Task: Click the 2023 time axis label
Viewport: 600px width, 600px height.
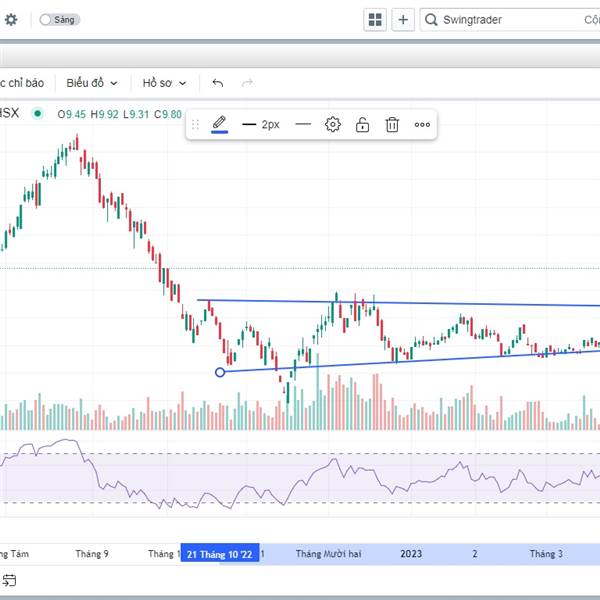Action: (411, 554)
